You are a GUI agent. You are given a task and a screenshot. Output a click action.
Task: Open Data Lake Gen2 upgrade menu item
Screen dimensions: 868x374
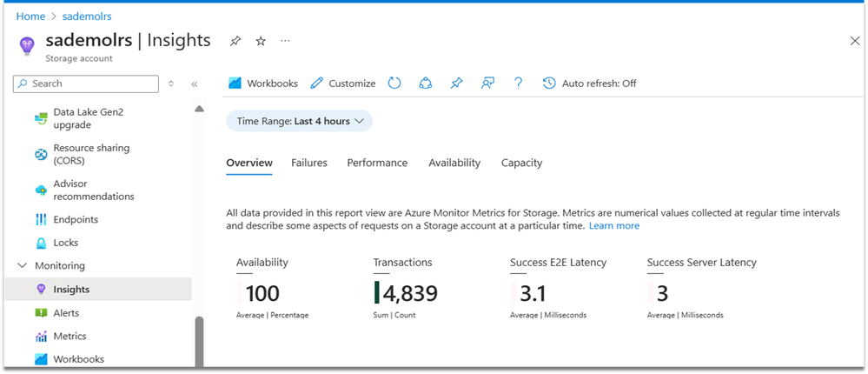[98, 118]
